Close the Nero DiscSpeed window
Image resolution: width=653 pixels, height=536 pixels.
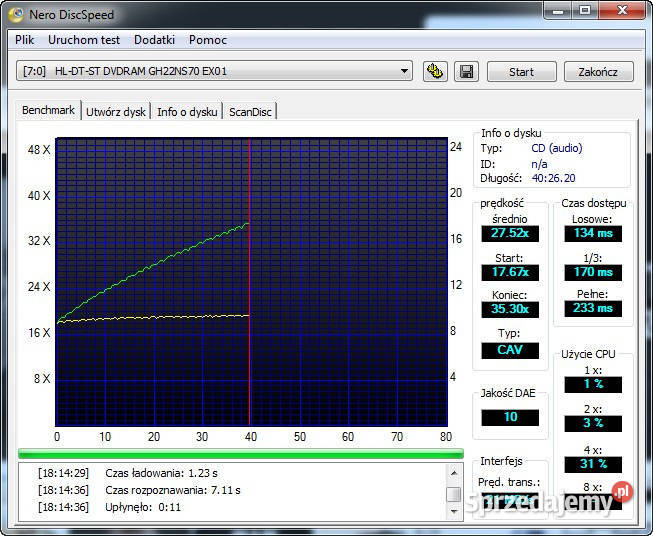[622, 10]
